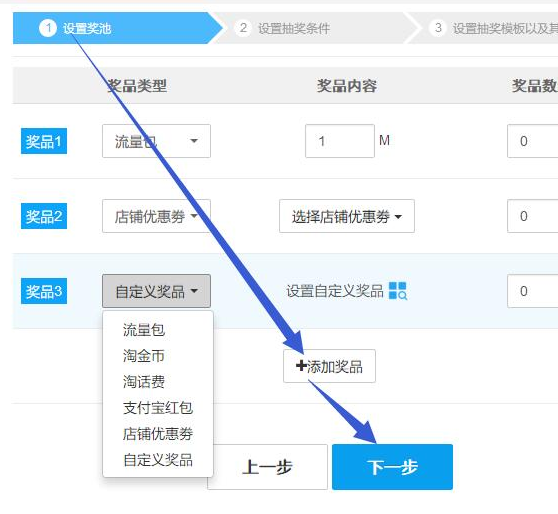This screenshot has height=514, width=558.
Task: Focus the 奖品2 quantity field
Action: pyautogui.click(x=532, y=216)
